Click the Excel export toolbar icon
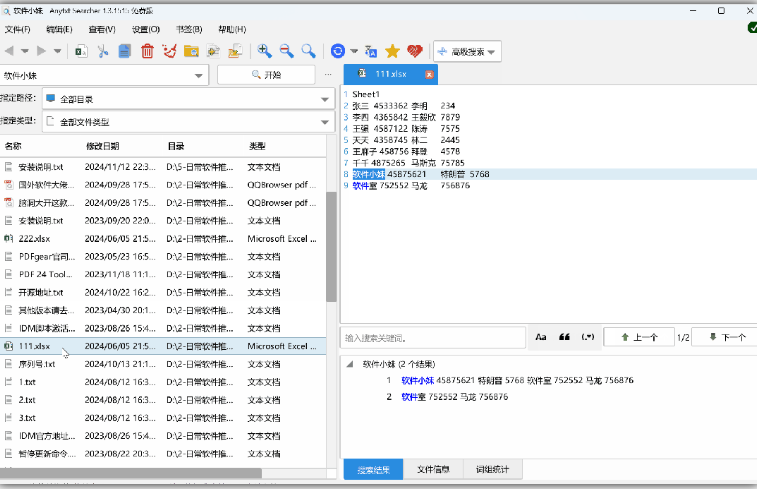Viewport: 757px width, 489px height. point(81,51)
